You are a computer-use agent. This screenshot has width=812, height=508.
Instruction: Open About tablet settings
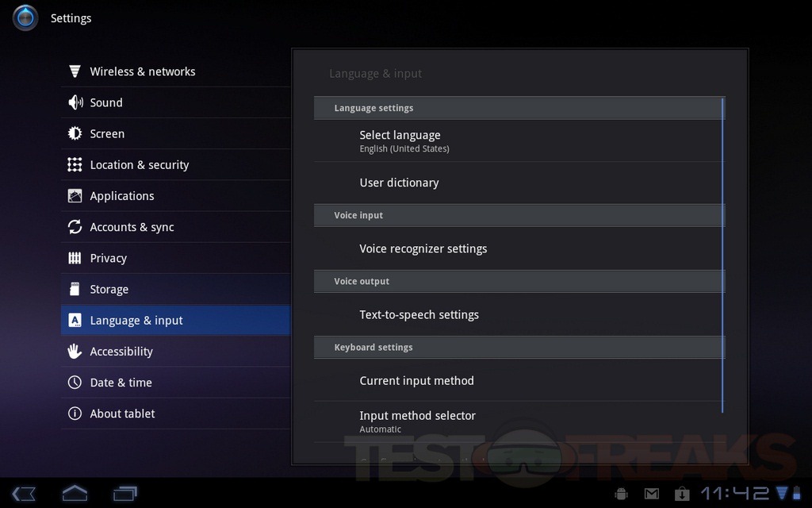(x=123, y=414)
